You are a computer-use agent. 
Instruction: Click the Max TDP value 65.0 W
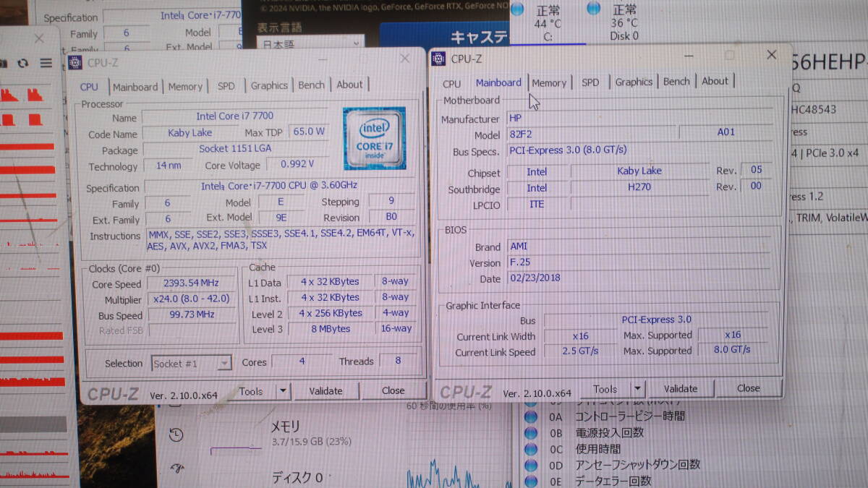[309, 132]
